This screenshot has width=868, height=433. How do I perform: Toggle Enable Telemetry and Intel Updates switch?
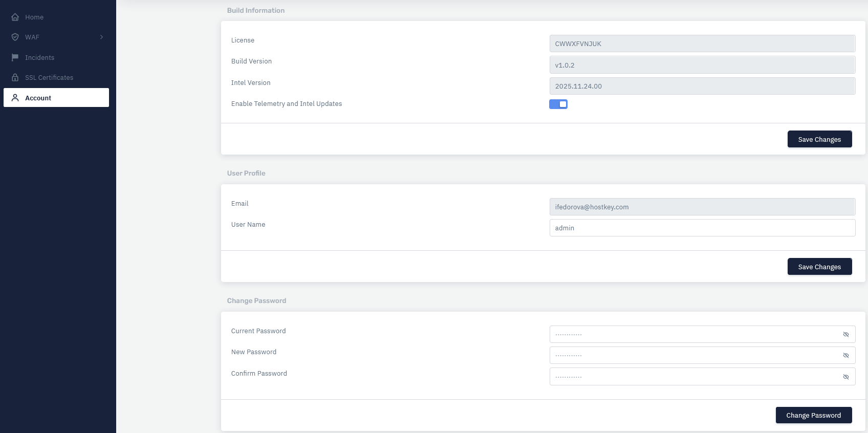point(558,104)
